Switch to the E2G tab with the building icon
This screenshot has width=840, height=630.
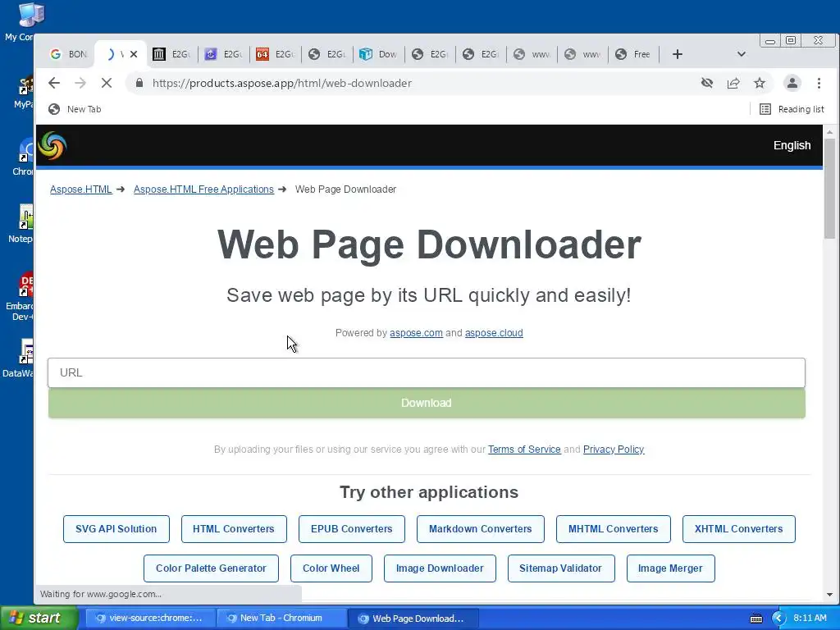pos(172,54)
